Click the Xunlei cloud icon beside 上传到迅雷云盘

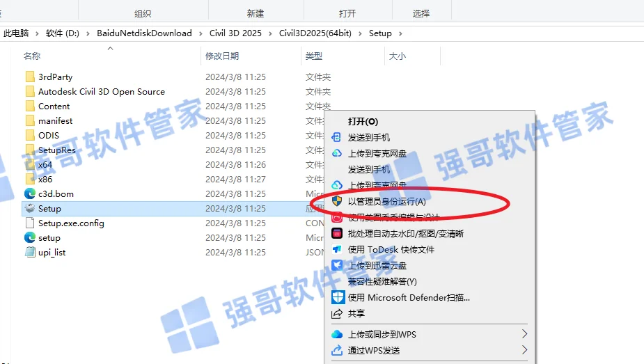point(337,265)
